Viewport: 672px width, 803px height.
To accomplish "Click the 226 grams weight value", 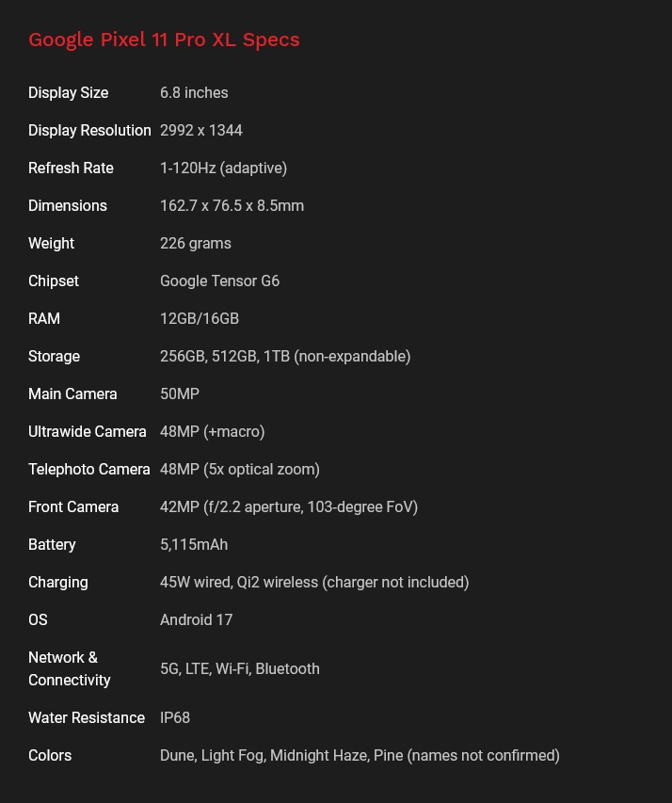I will pyautogui.click(x=196, y=243).
